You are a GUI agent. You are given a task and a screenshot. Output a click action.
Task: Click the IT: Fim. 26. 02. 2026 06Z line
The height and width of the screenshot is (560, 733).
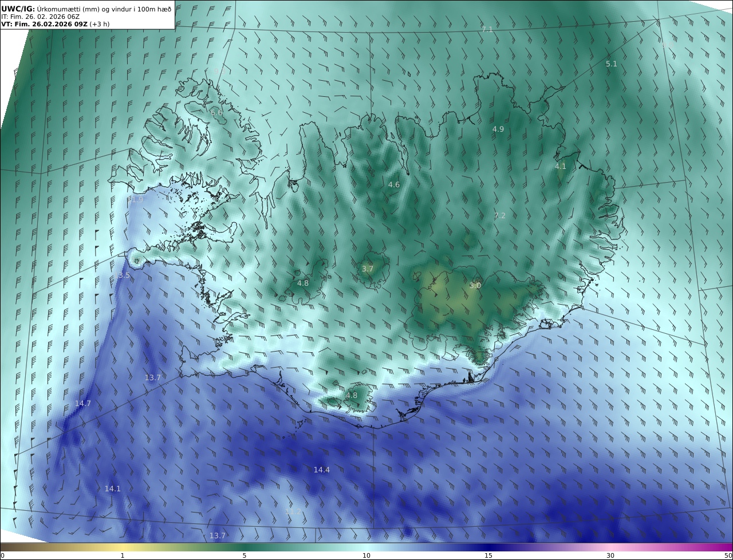click(41, 17)
